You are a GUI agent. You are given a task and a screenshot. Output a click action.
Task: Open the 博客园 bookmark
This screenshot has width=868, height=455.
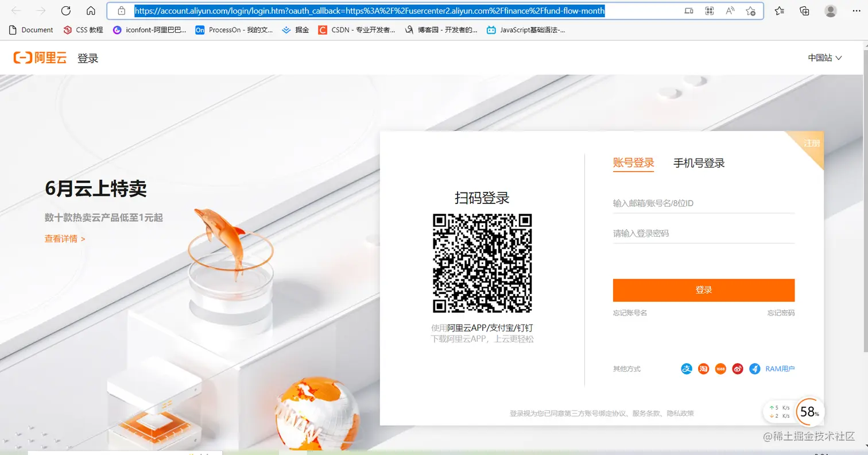(441, 30)
